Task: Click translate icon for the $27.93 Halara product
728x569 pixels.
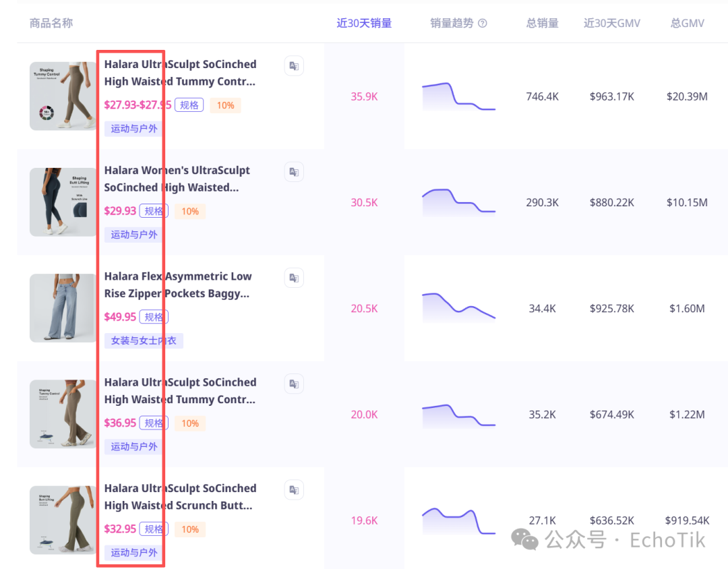Action: click(294, 66)
